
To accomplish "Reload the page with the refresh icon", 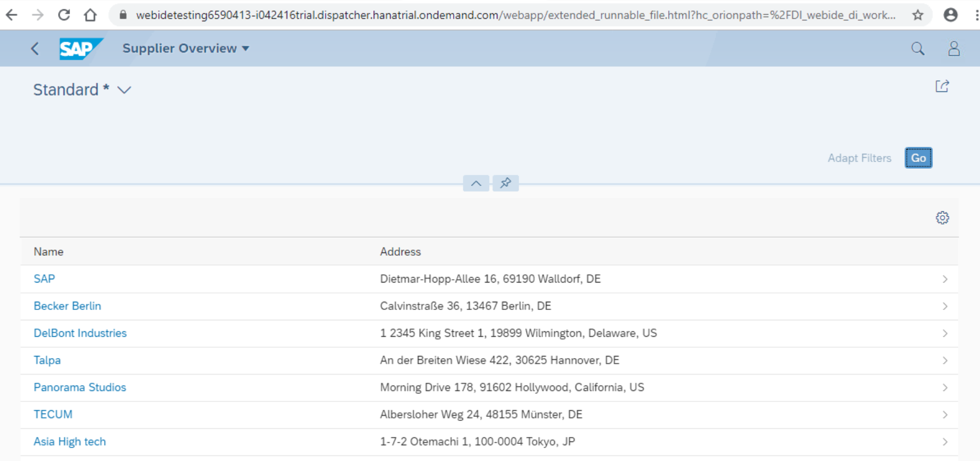I will click(x=64, y=15).
